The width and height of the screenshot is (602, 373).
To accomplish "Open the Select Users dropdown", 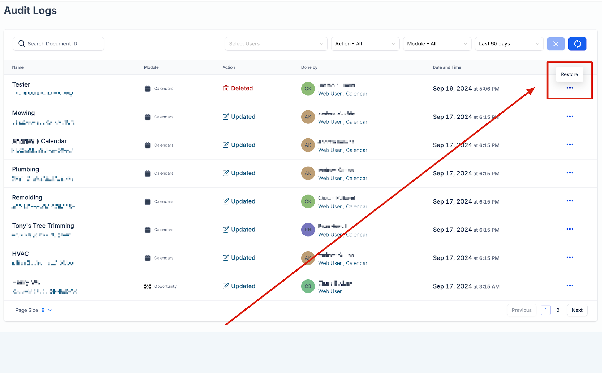I will pos(276,43).
